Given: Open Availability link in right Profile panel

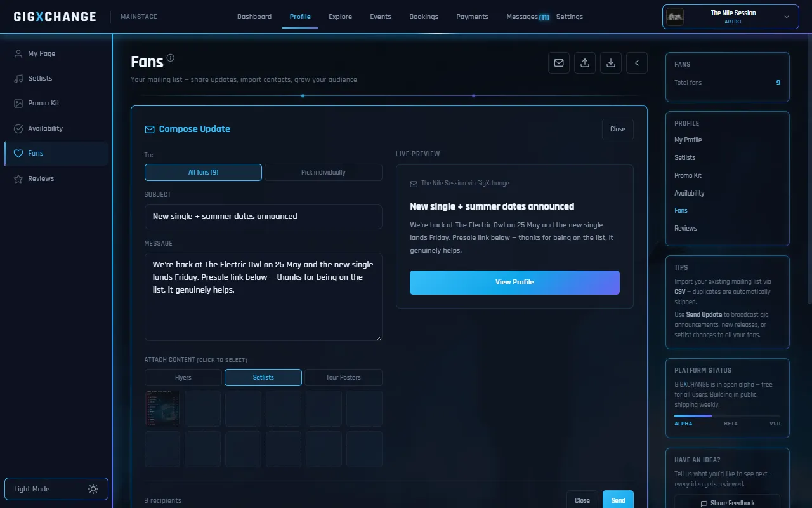Looking at the screenshot, I should 690,193.
